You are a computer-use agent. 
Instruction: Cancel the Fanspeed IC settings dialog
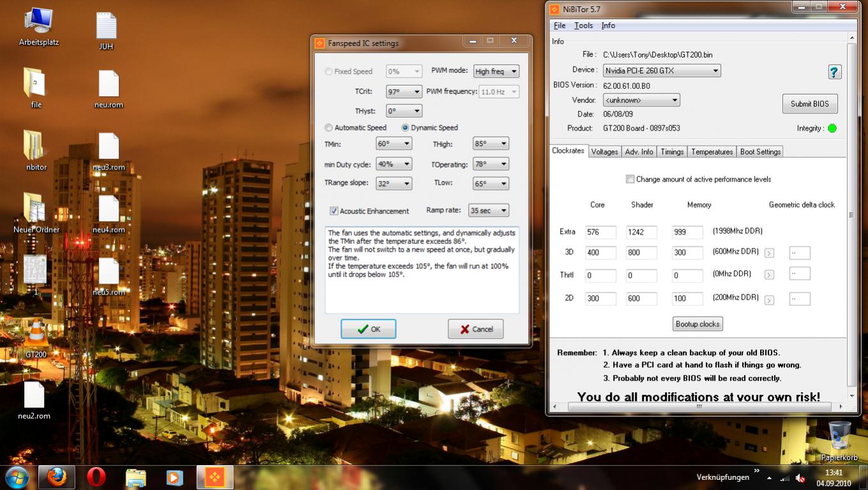pos(476,329)
